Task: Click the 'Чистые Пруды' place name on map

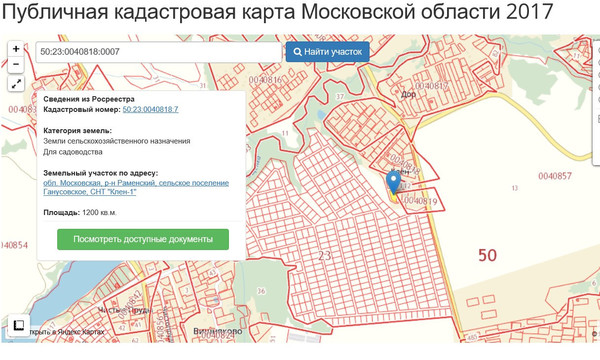Action: (x=125, y=310)
